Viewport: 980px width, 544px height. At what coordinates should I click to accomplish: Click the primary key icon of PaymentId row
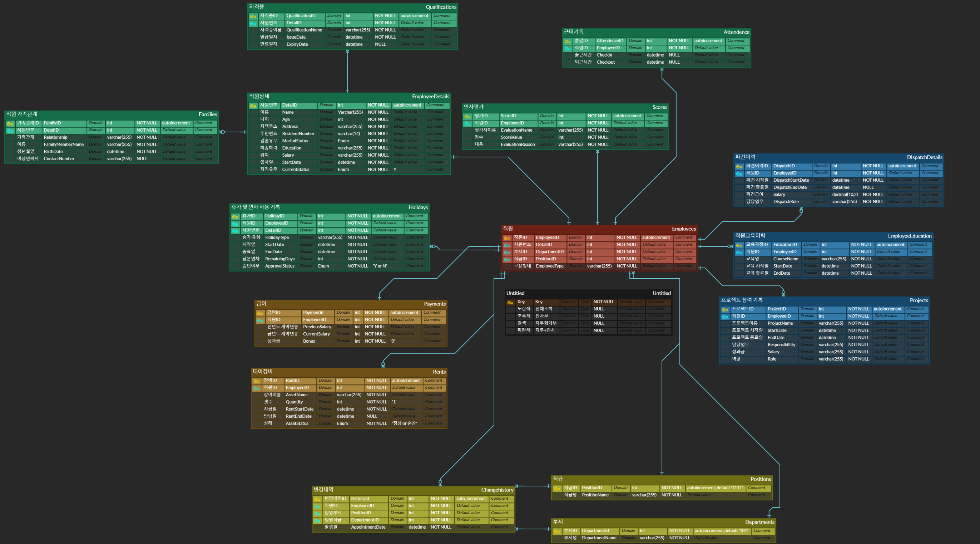tap(260, 313)
